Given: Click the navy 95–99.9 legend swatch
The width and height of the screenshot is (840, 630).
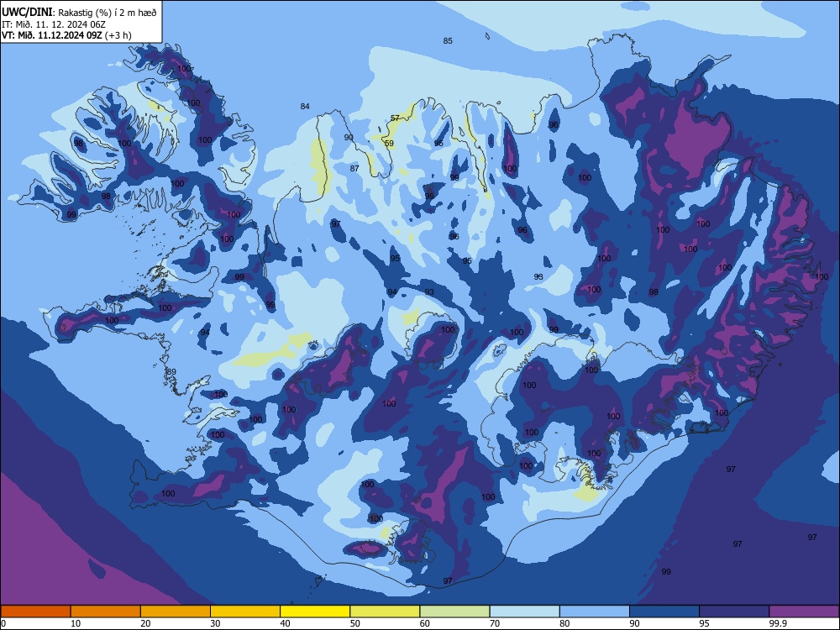Looking at the screenshot, I should [734, 612].
